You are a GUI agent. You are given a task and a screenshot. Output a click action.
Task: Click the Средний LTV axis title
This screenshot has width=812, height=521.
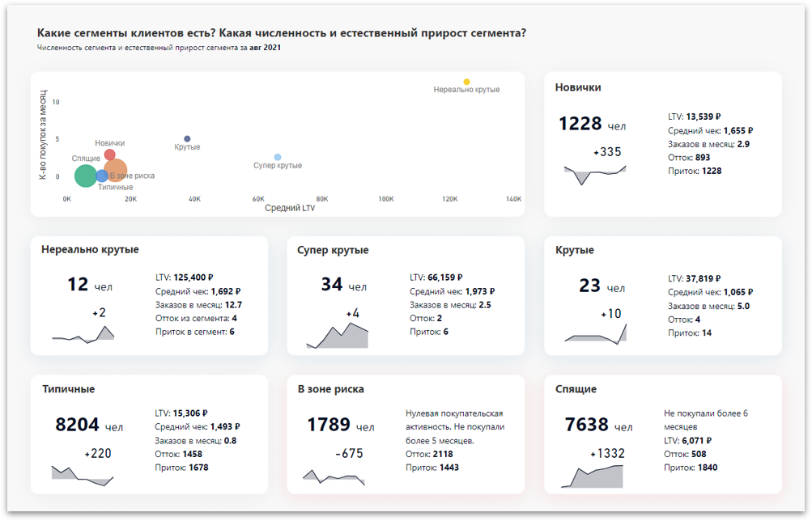(290, 208)
